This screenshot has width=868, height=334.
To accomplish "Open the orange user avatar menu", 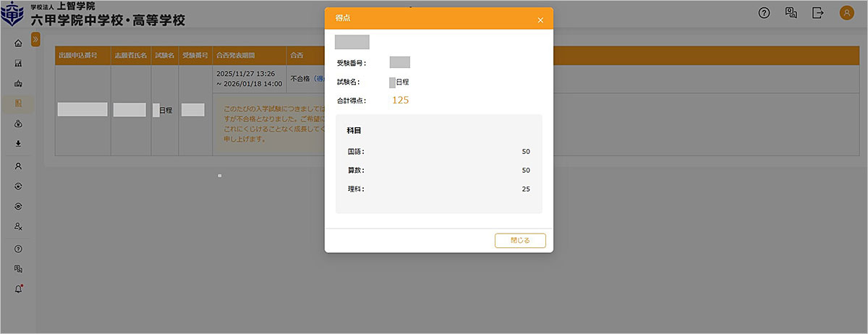I will (x=846, y=13).
